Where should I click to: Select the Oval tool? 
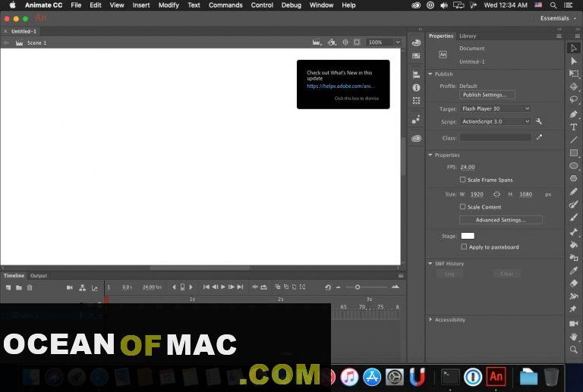(x=574, y=165)
